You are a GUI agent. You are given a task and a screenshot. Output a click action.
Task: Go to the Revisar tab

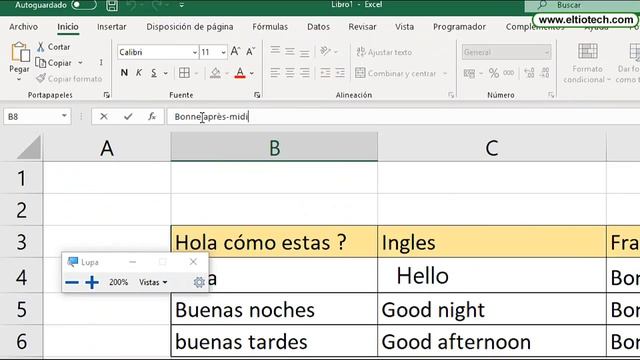362,27
